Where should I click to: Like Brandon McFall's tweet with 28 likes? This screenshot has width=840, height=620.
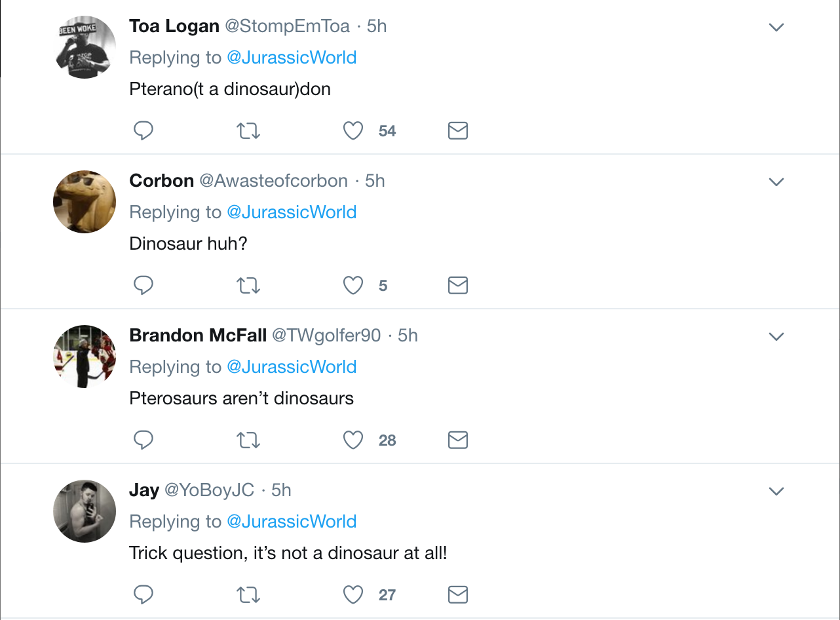click(353, 440)
